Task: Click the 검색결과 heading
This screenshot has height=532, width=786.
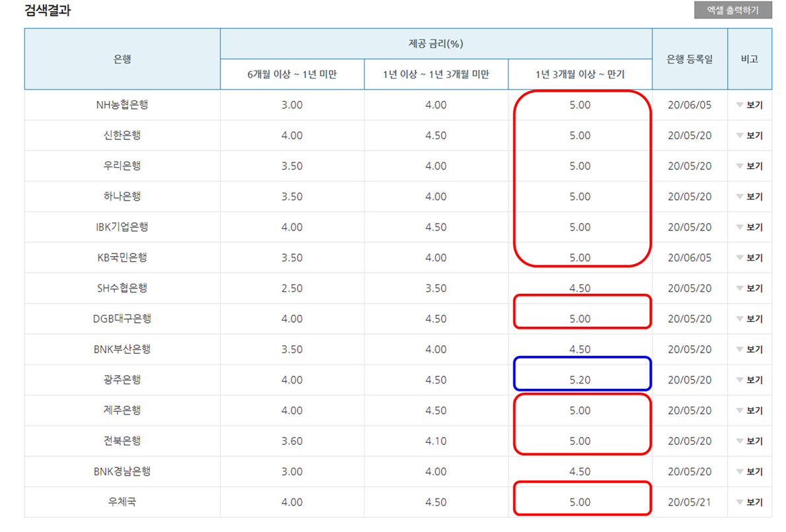Action: [x=48, y=11]
